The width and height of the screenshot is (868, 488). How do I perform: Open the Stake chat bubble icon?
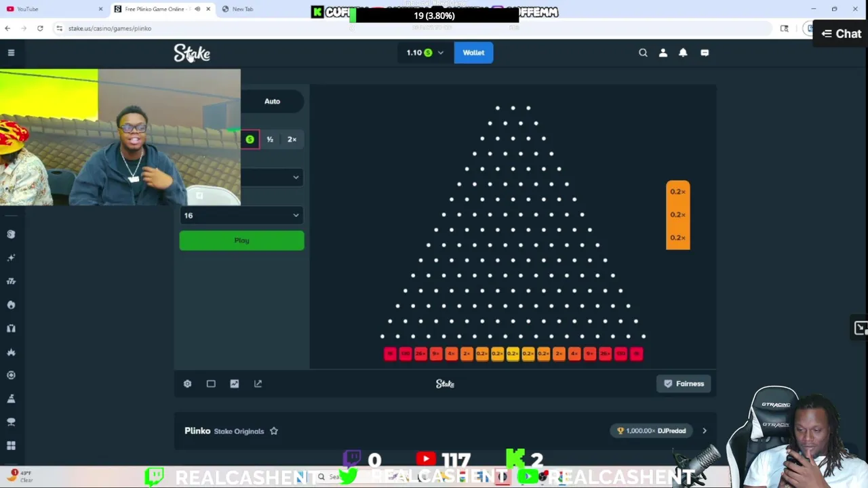coord(705,52)
